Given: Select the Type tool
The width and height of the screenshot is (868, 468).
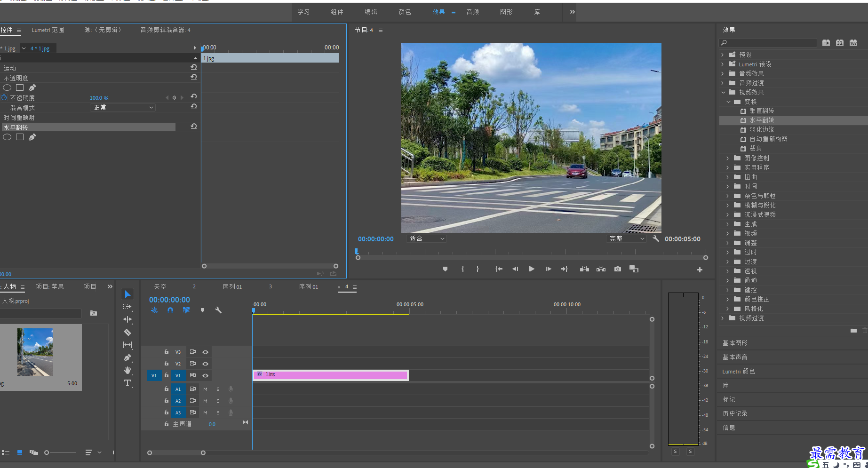Looking at the screenshot, I should (x=127, y=383).
